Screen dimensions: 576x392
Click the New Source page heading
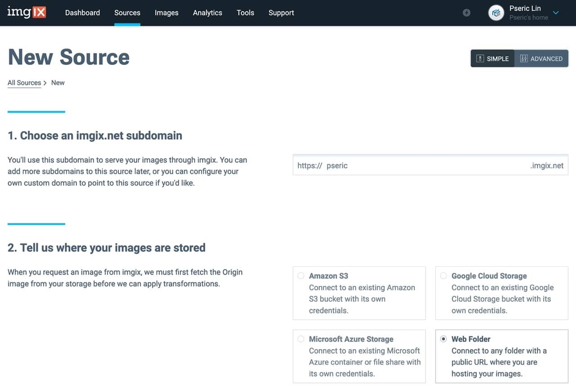(x=69, y=57)
